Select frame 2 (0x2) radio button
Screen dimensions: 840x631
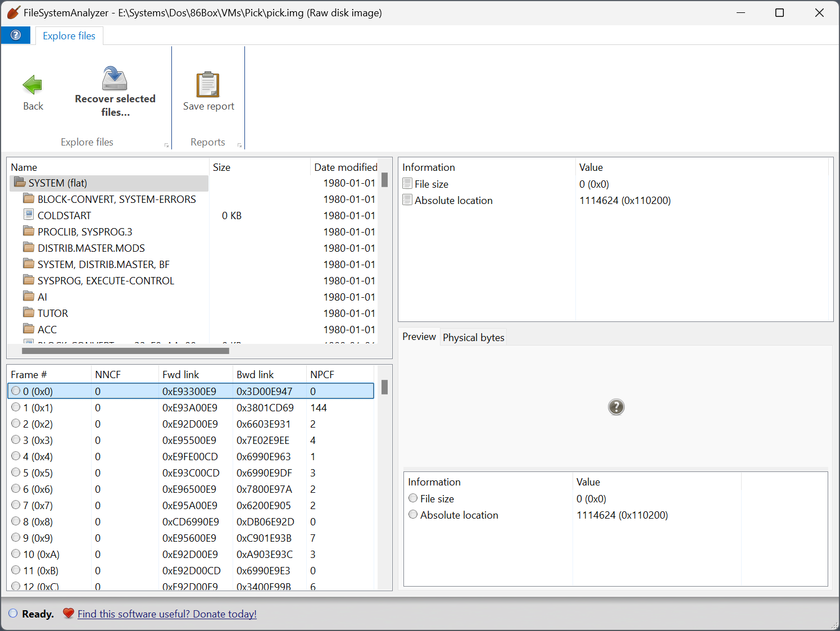pyautogui.click(x=16, y=423)
